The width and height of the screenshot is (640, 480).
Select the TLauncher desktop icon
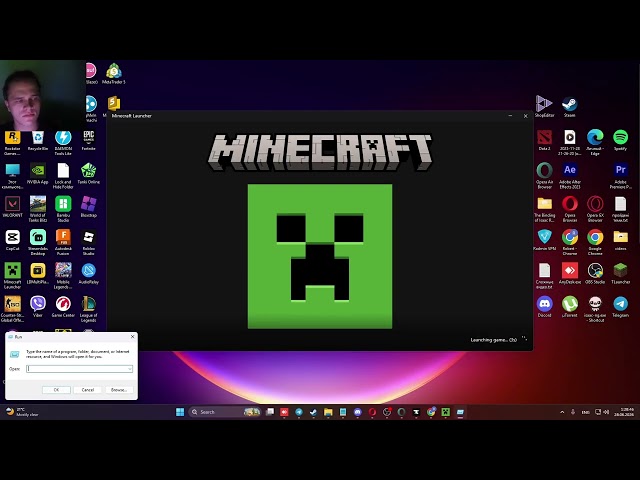tap(620, 274)
